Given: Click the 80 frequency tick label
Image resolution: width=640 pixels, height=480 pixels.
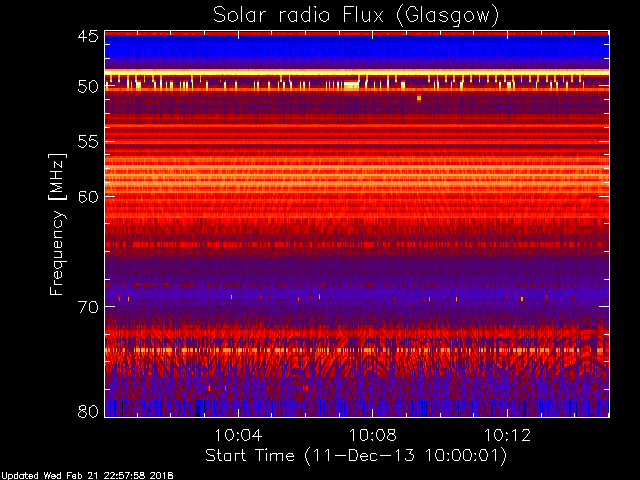Looking at the screenshot, I should (88, 410).
